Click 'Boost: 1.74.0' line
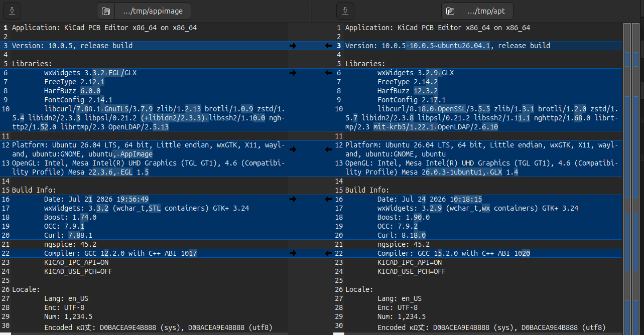This screenshot has width=644, height=335. (70, 217)
